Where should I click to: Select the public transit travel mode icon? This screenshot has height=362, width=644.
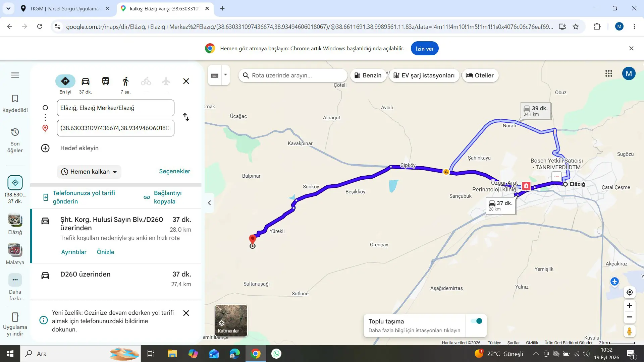point(106,81)
